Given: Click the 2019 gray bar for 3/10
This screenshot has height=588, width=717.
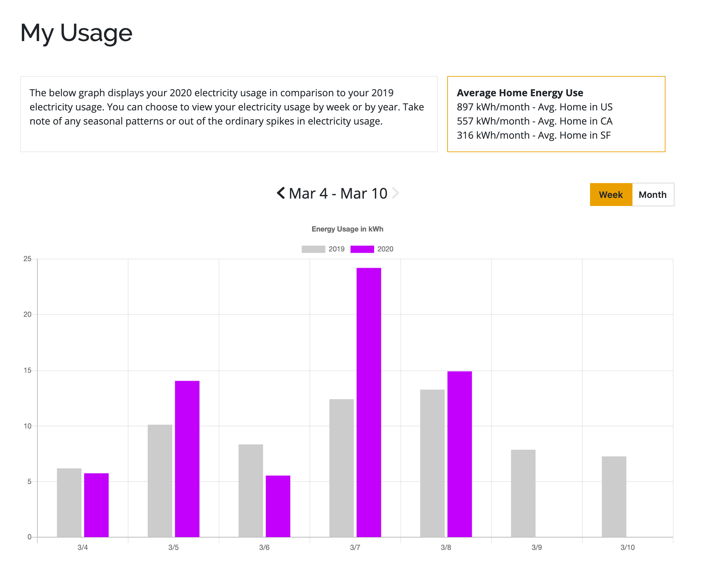Looking at the screenshot, I should [x=614, y=496].
